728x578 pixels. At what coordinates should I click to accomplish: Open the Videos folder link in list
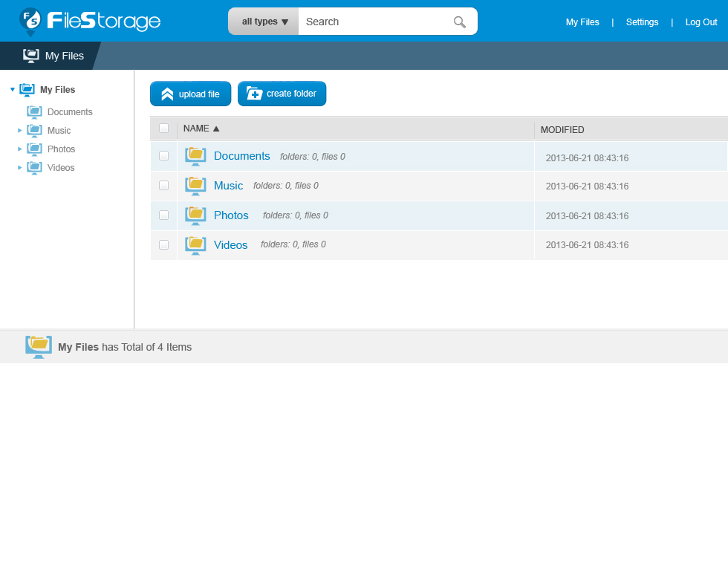point(231,245)
